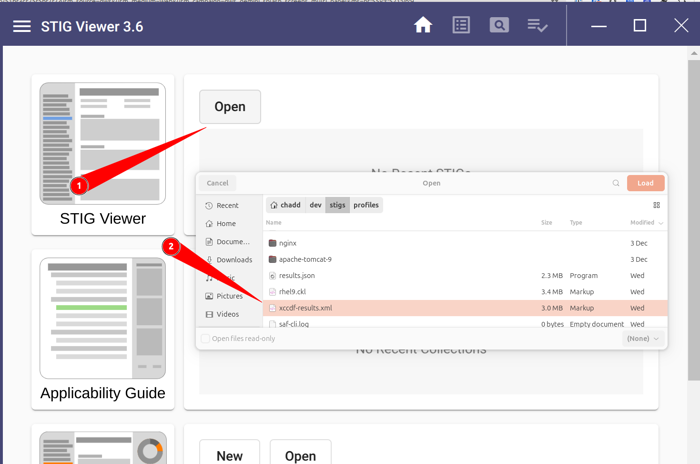Navigate to the 'profiles' breadcrumb folder
This screenshot has height=464, width=700.
pos(366,205)
